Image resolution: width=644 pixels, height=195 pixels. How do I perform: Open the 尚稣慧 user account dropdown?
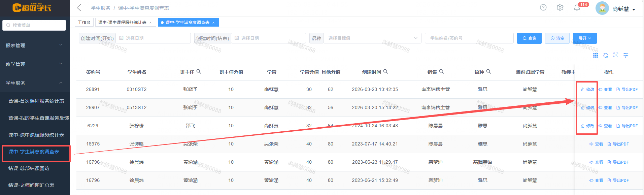623,9
